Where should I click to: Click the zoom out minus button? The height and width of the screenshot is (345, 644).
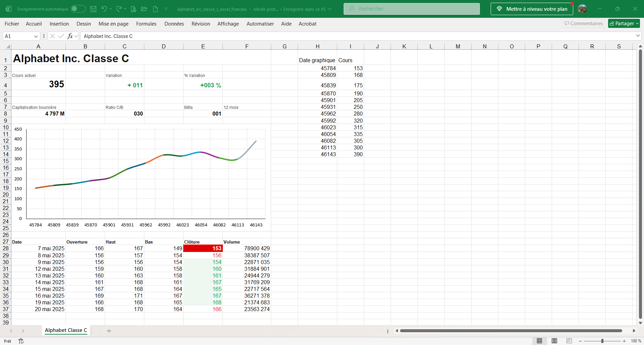tap(580, 341)
